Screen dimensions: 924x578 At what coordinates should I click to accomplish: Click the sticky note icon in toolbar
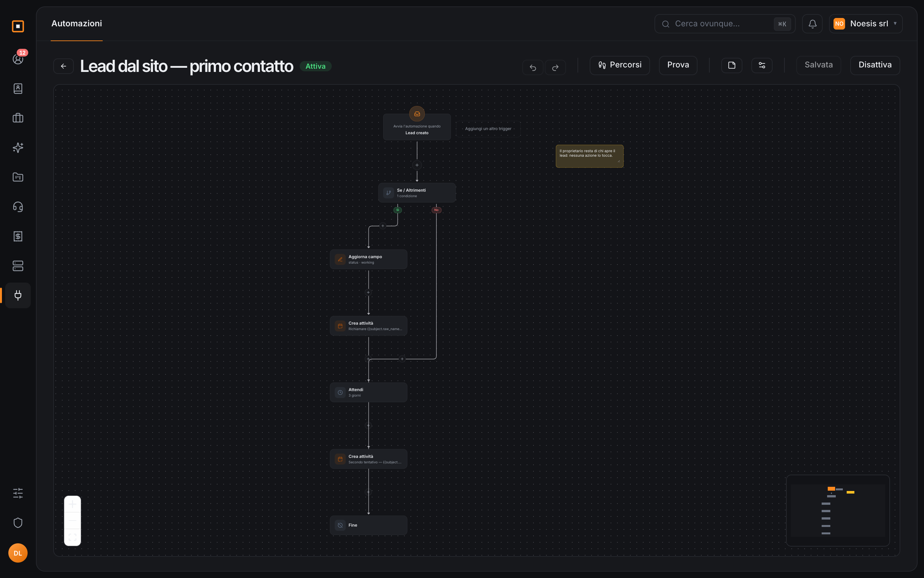point(732,66)
